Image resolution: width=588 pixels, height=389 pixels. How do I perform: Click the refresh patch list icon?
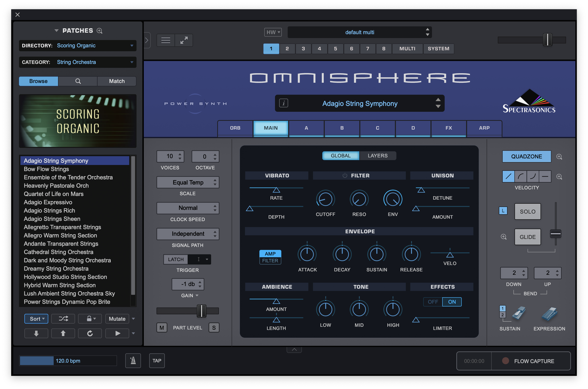pyautogui.click(x=90, y=333)
